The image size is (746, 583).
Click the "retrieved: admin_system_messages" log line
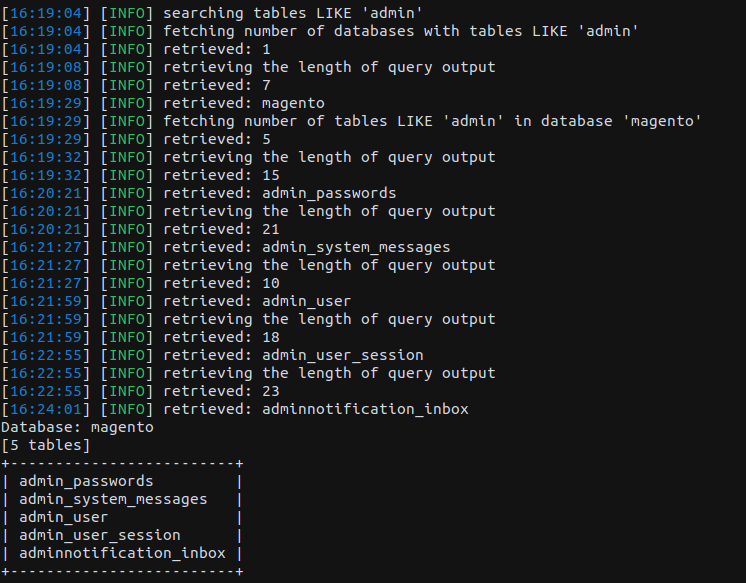point(306,247)
